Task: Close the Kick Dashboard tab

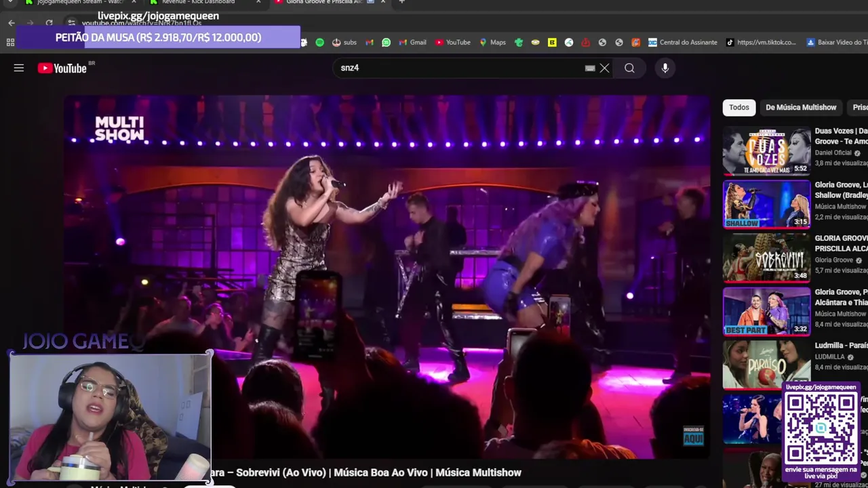Action: 258,2
